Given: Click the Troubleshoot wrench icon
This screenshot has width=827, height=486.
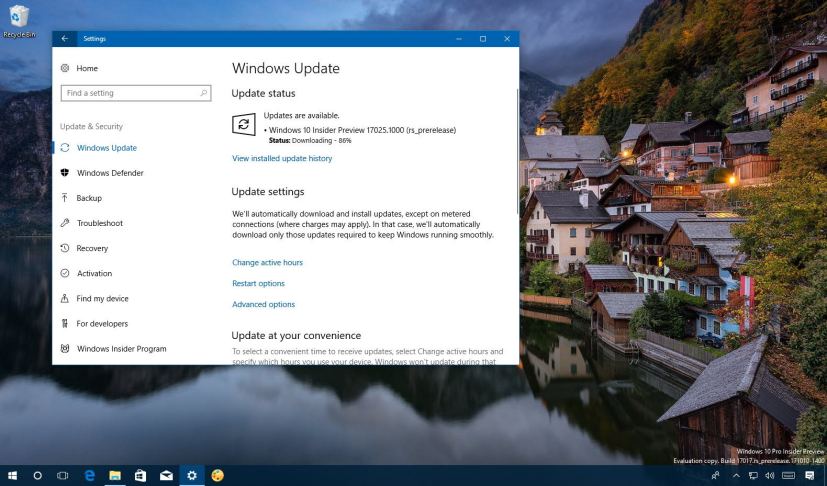Looking at the screenshot, I should [x=65, y=223].
